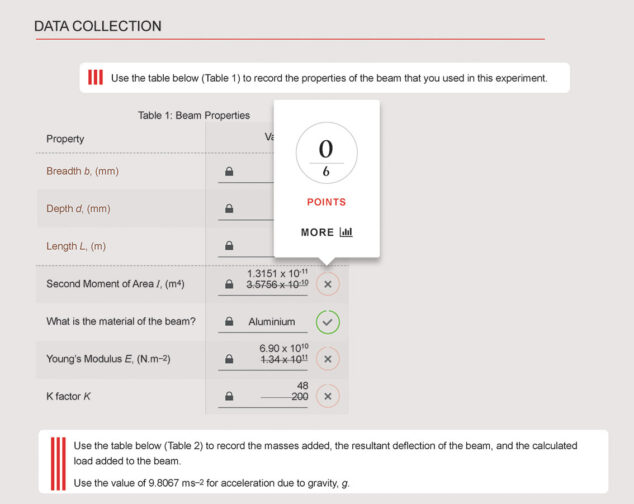Select the lock icon in the Length row
Screen dimensions: 634x504
click(229, 246)
